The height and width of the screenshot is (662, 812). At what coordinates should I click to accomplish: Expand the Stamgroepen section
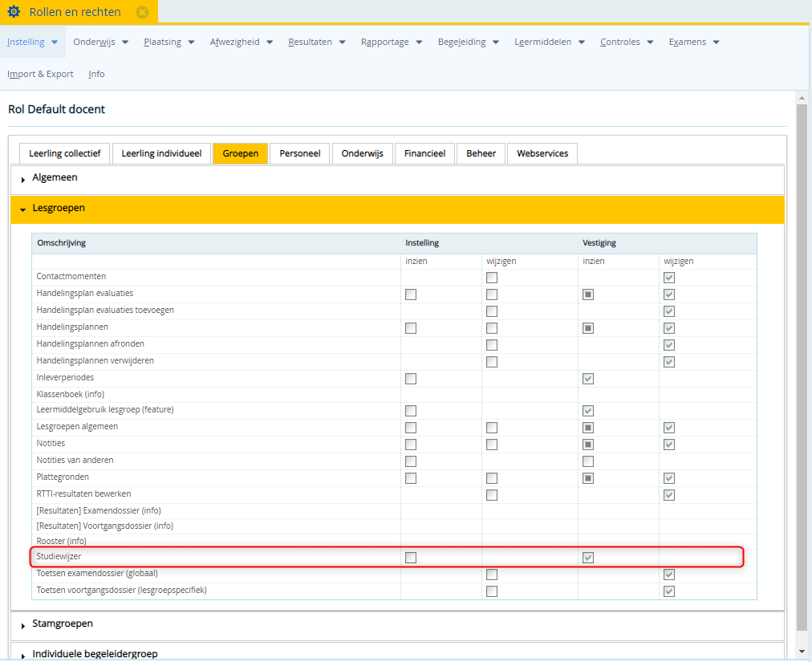coord(398,625)
